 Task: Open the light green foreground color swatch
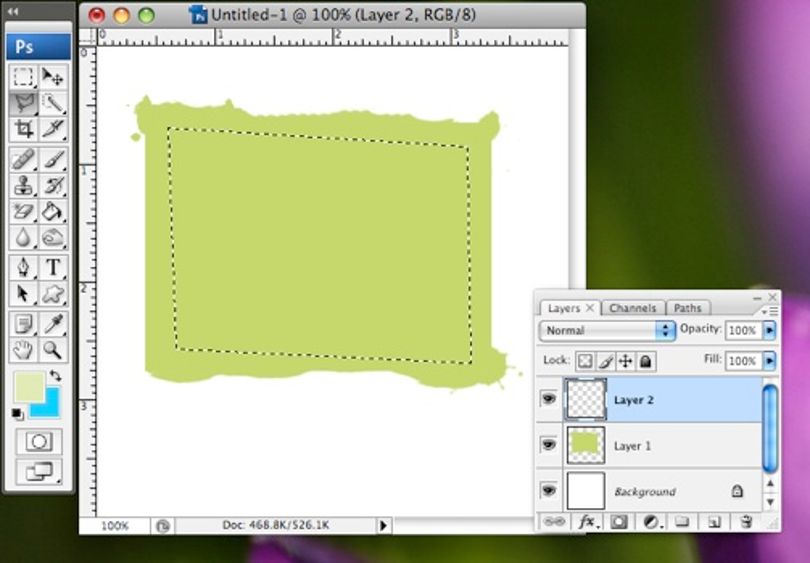point(29,386)
